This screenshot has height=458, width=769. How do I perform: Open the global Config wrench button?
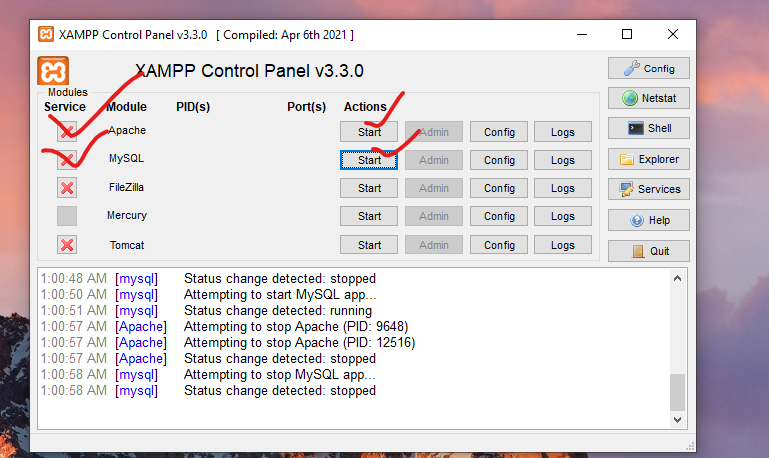(x=649, y=68)
